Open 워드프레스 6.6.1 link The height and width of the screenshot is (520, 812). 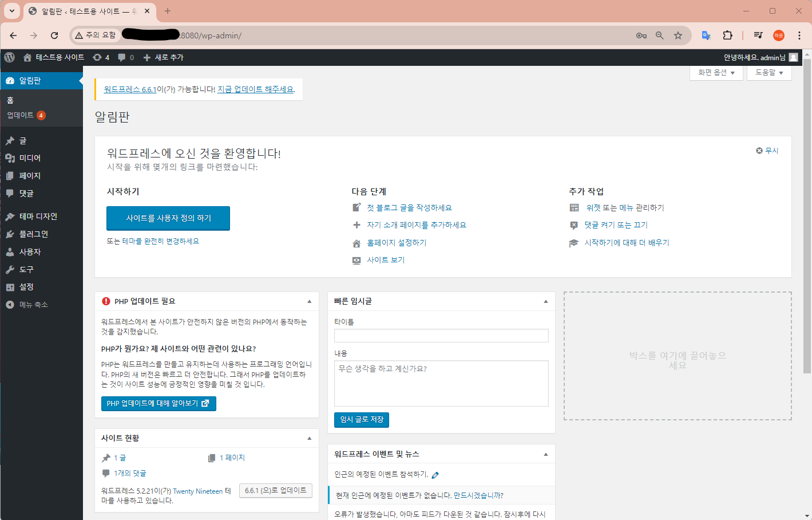[x=130, y=89]
